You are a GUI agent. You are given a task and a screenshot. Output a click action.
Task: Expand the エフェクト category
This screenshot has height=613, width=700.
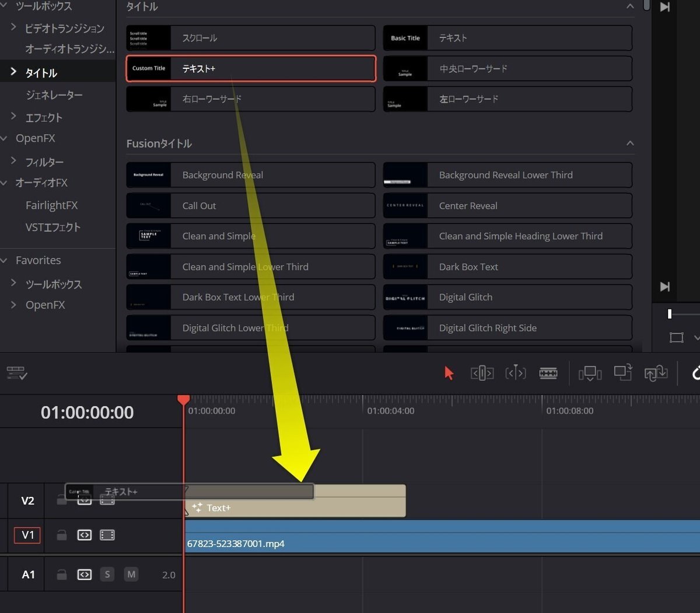[x=13, y=117]
